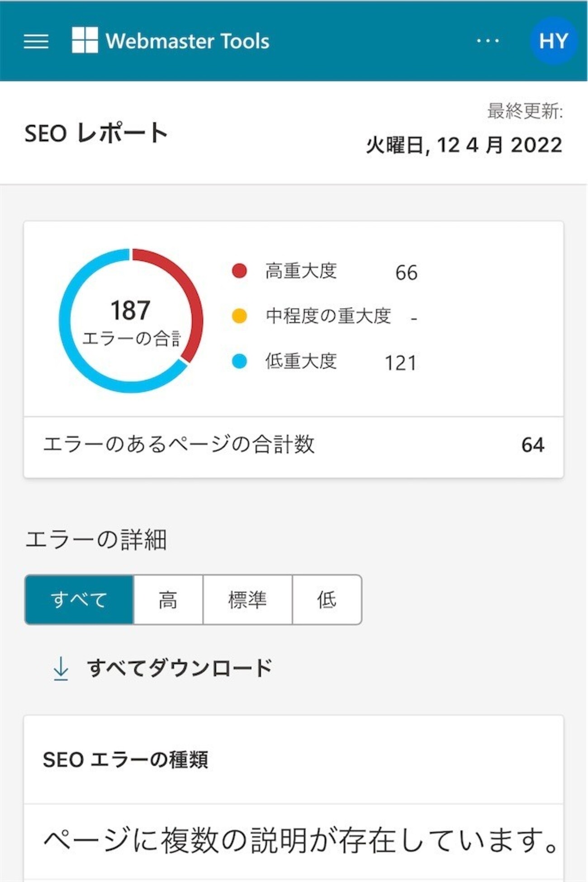The width and height of the screenshot is (588, 882).
Task: Click the エラーのあるページの合計数 row
Action: pyautogui.click(x=293, y=445)
